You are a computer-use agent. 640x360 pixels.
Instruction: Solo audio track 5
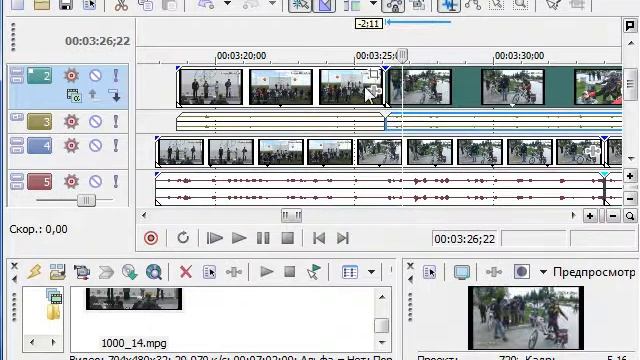(x=116, y=181)
